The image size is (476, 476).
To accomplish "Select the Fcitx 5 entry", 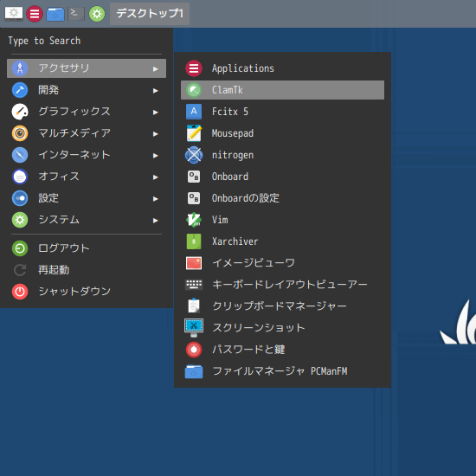I will (282, 112).
